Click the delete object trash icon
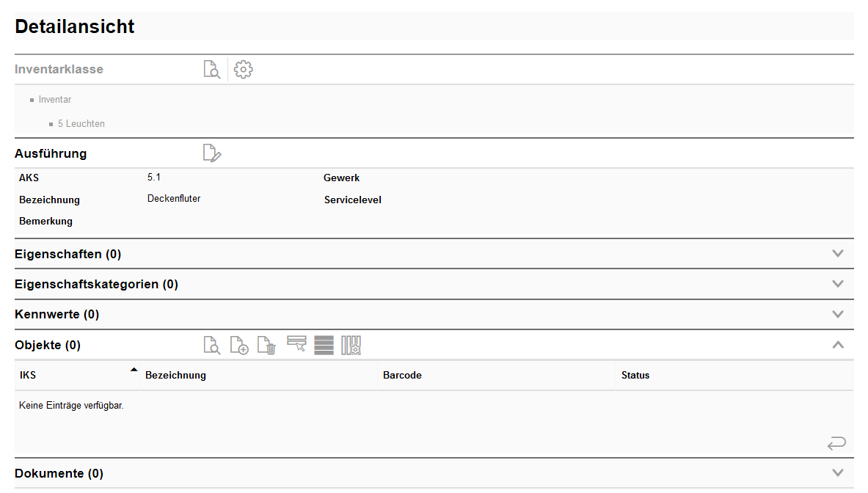Image resolution: width=868 pixels, height=493 pixels. point(267,345)
